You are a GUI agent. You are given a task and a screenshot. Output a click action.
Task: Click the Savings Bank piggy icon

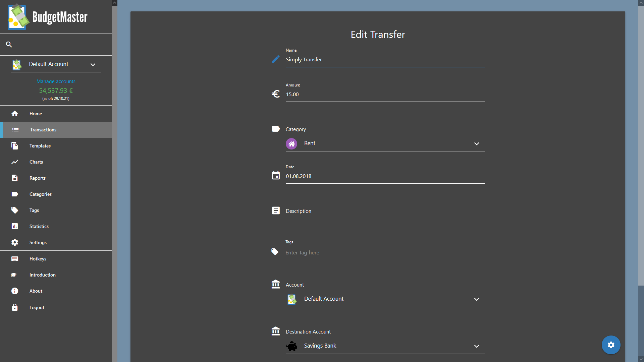292,346
